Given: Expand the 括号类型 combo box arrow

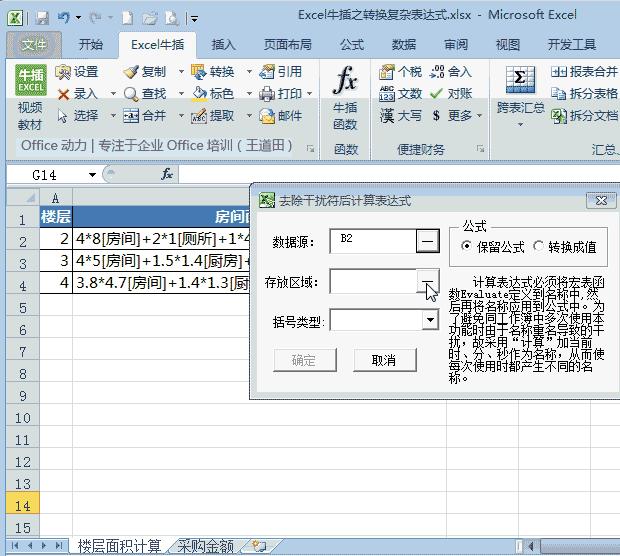Looking at the screenshot, I should 430,320.
